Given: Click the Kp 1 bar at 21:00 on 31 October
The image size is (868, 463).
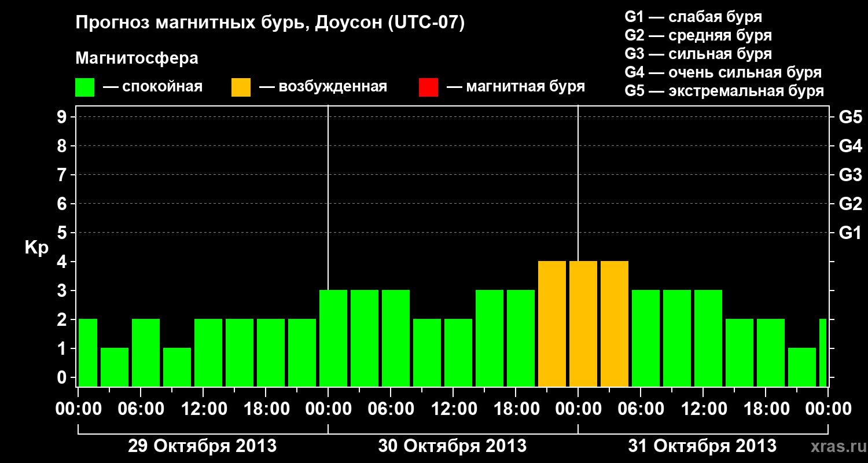Looking at the screenshot, I should [802, 367].
